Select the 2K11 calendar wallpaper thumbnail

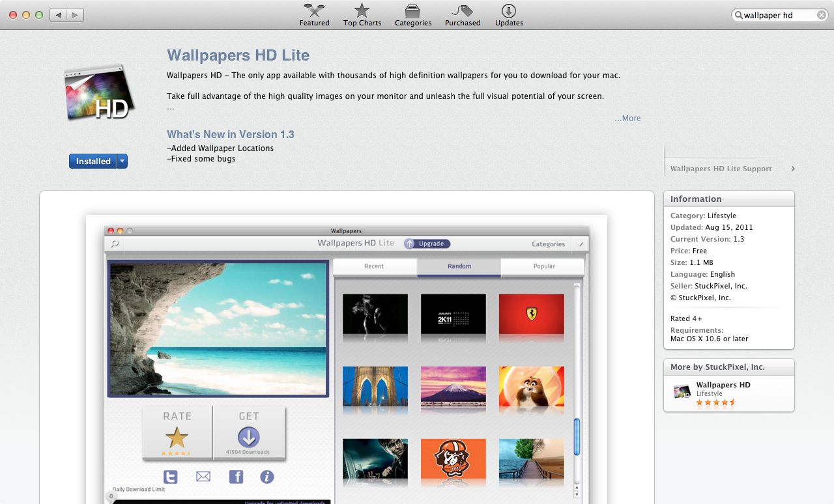[453, 315]
